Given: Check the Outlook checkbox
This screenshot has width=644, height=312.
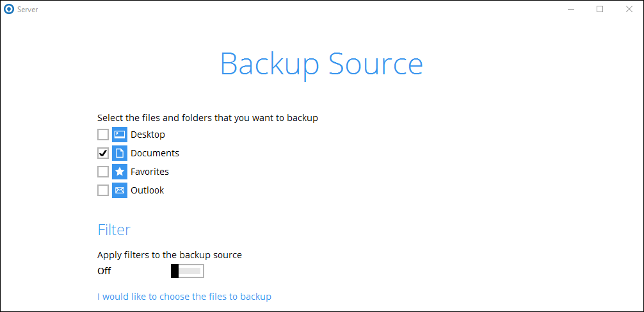Looking at the screenshot, I should click(x=103, y=190).
